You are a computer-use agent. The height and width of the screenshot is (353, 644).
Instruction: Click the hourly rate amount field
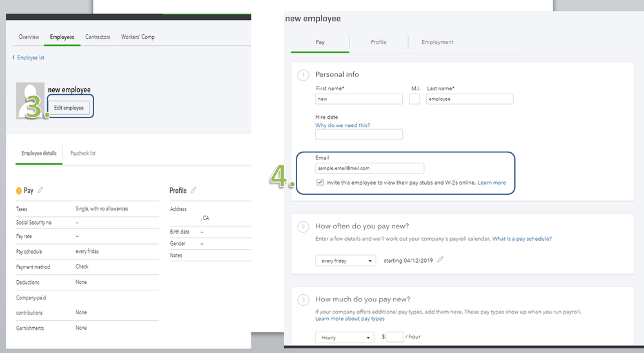395,337
